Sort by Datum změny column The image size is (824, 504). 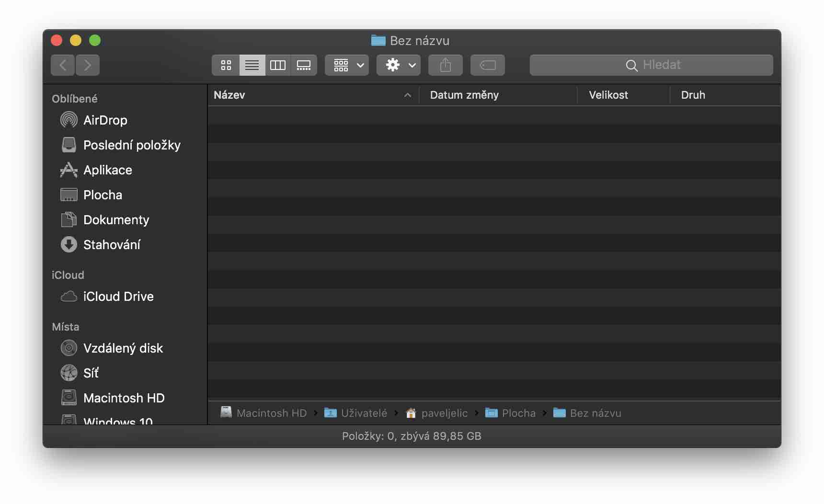(x=498, y=95)
